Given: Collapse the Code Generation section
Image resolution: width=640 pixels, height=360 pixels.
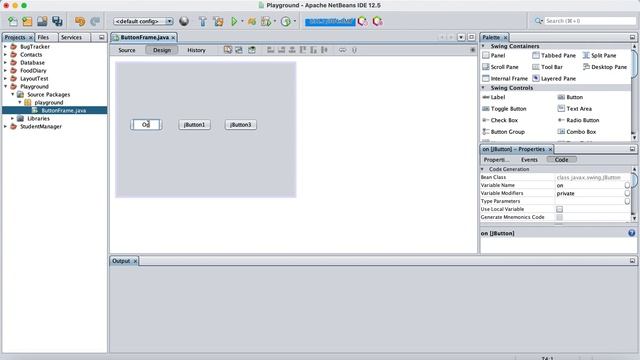Looking at the screenshot, I should [x=482, y=169].
